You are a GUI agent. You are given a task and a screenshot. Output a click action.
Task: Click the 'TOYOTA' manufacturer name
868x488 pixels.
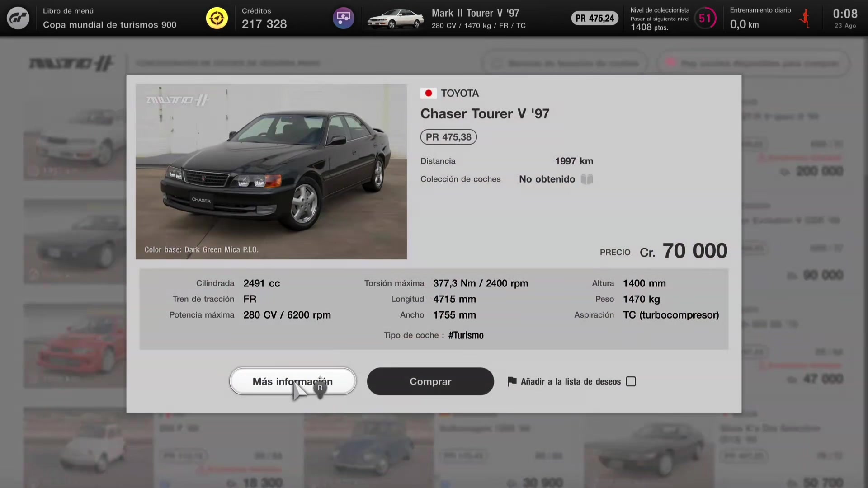tap(460, 93)
